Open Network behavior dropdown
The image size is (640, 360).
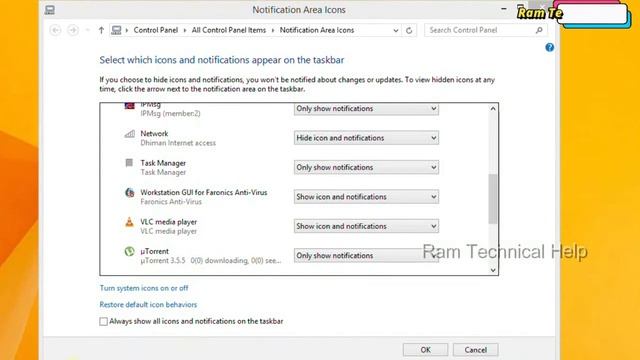click(366, 138)
